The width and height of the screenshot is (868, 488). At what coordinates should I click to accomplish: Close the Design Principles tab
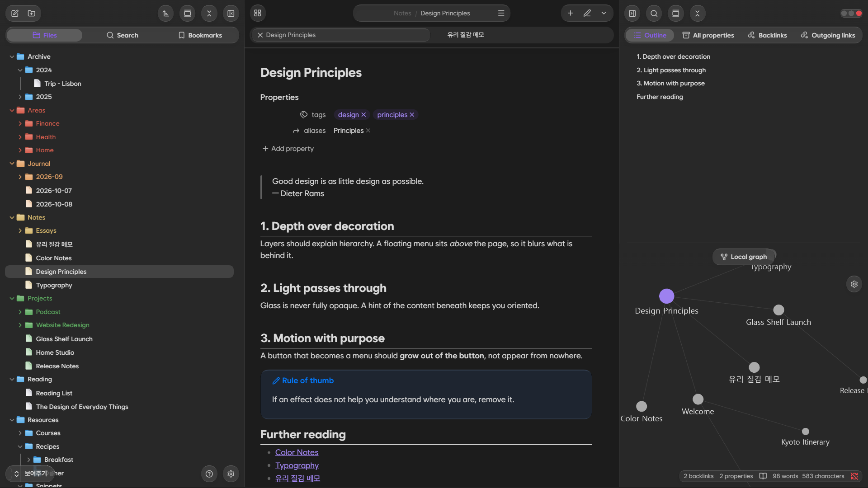[260, 35]
